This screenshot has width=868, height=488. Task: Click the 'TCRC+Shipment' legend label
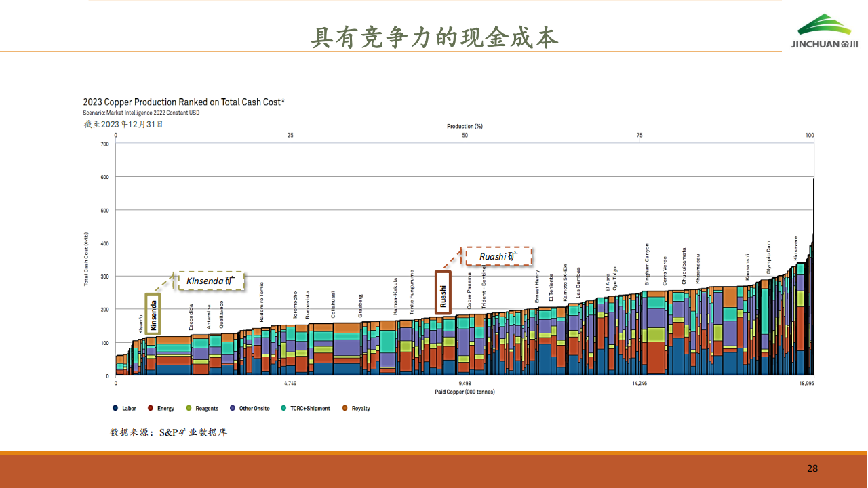[x=311, y=409]
